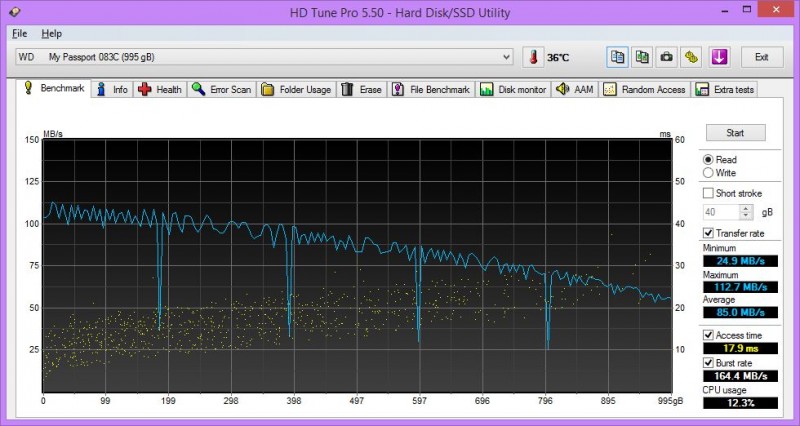Increase short stroke gB spinner value
Image resolution: width=800 pixels, height=426 pixels.
tap(745, 208)
